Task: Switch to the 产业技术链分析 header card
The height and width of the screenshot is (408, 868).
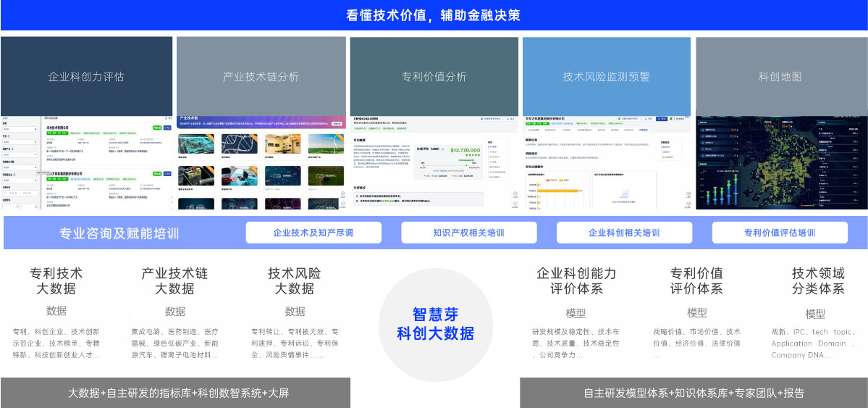Action: click(261, 76)
